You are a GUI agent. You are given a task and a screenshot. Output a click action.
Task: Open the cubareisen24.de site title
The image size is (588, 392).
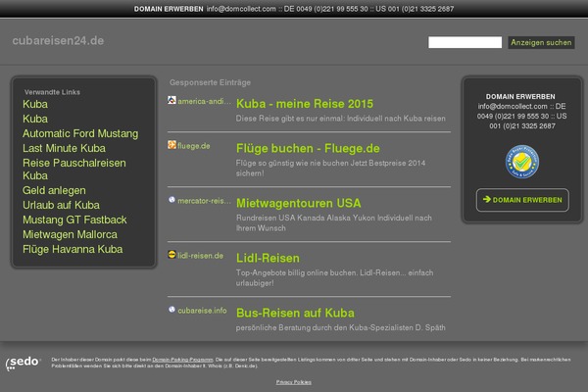tap(58, 40)
